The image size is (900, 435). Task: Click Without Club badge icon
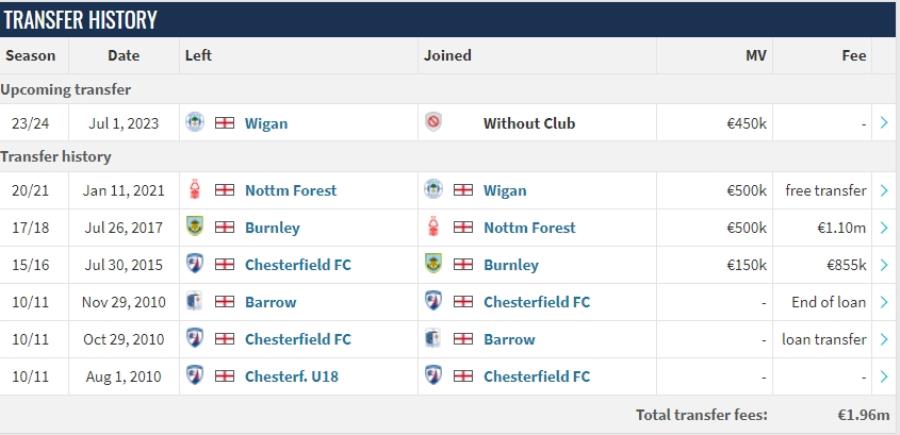[433, 122]
